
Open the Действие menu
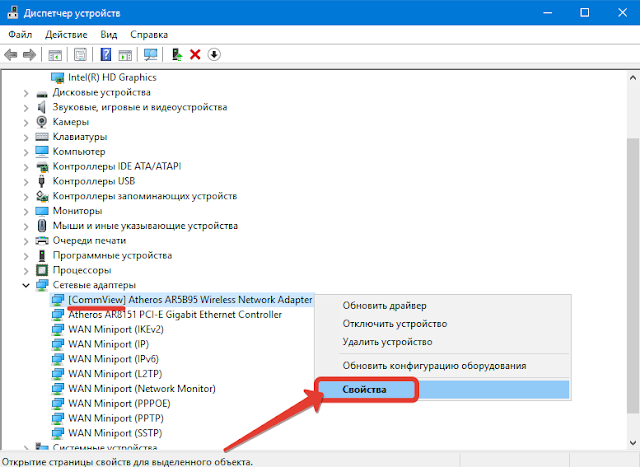click(x=66, y=35)
